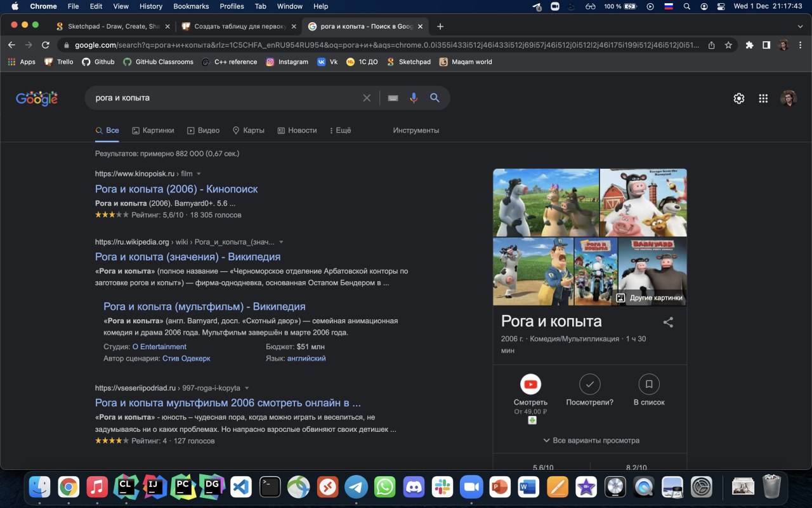Open Chrome extensions puzzle icon
This screenshot has width=812, height=508.
[750, 45]
